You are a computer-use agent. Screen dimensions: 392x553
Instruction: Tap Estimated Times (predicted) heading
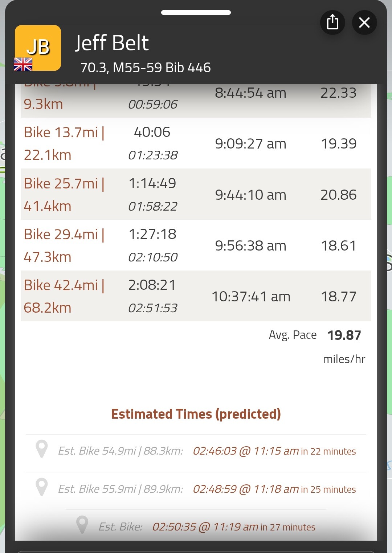(x=196, y=414)
